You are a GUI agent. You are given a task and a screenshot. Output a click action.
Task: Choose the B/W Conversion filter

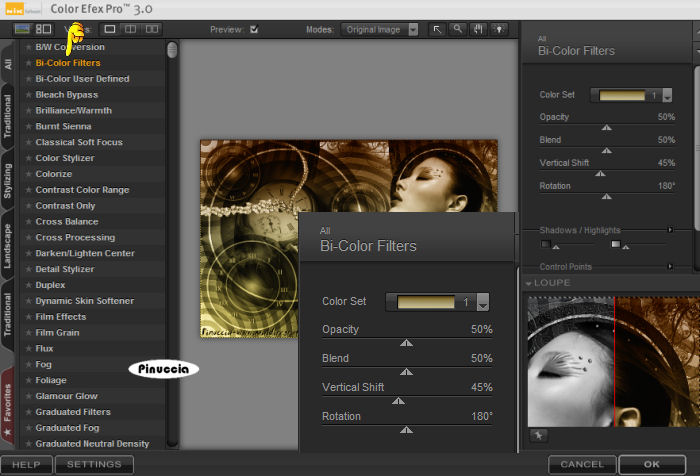point(70,47)
